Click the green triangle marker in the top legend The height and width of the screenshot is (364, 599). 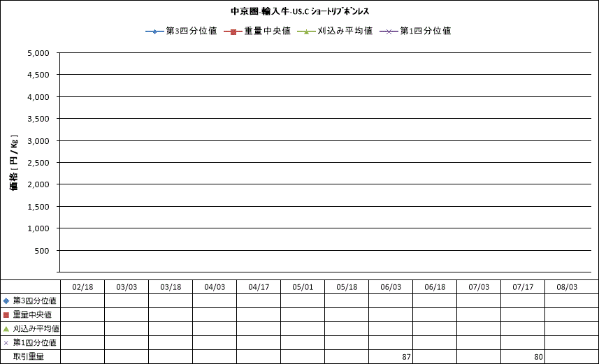pos(306,31)
